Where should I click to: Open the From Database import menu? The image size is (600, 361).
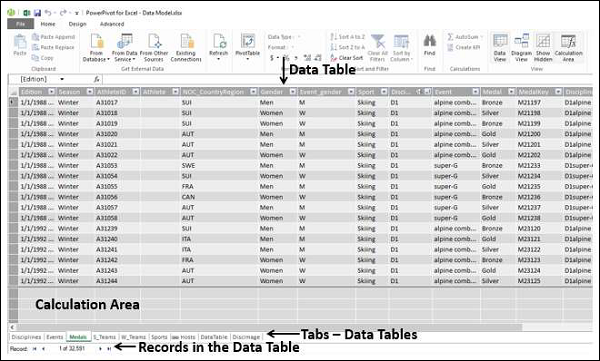96,48
